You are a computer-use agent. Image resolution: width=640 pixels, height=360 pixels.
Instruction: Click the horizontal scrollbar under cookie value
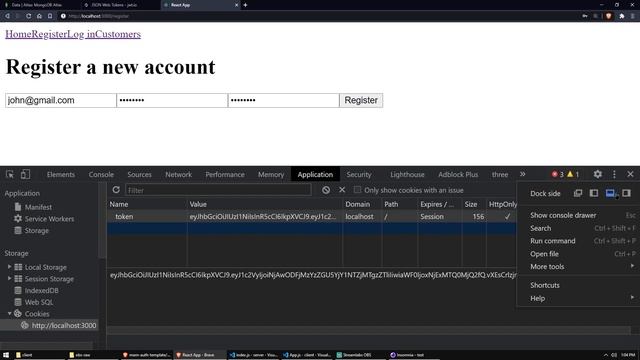tap(369, 330)
